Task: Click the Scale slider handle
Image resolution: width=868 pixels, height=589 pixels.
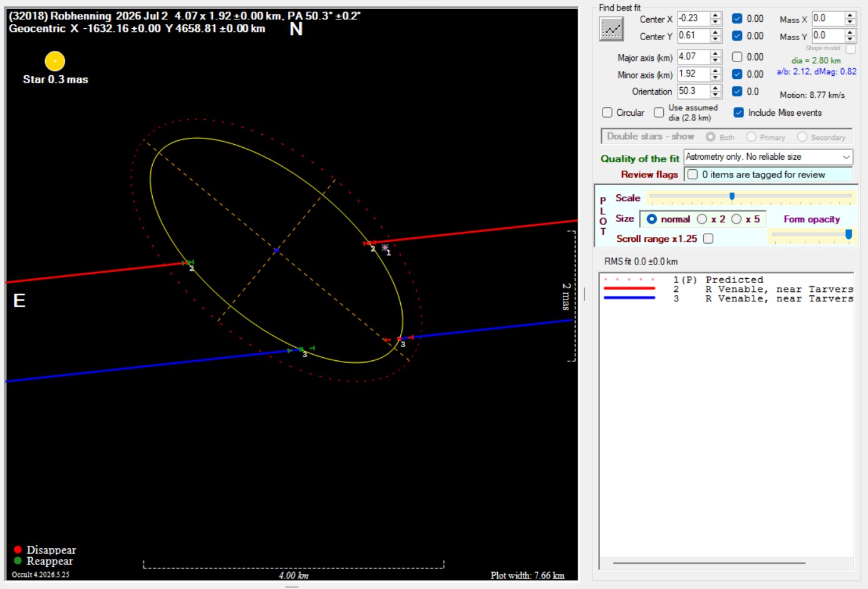Action: (731, 197)
